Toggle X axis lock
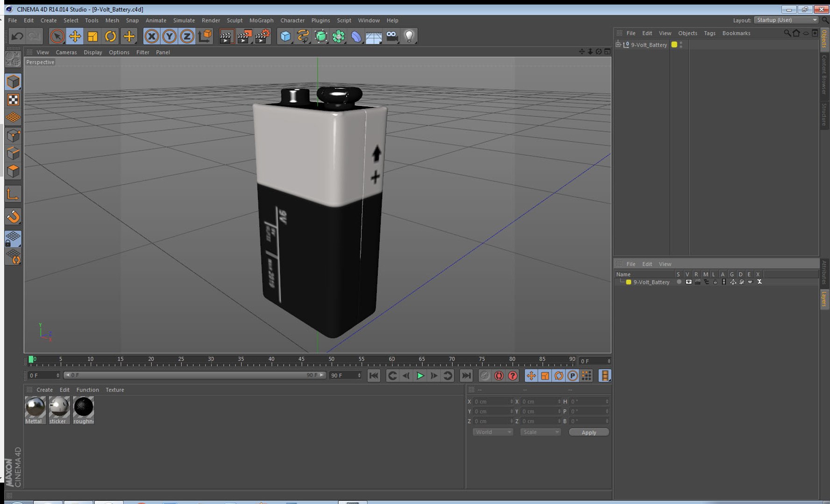 coord(151,36)
